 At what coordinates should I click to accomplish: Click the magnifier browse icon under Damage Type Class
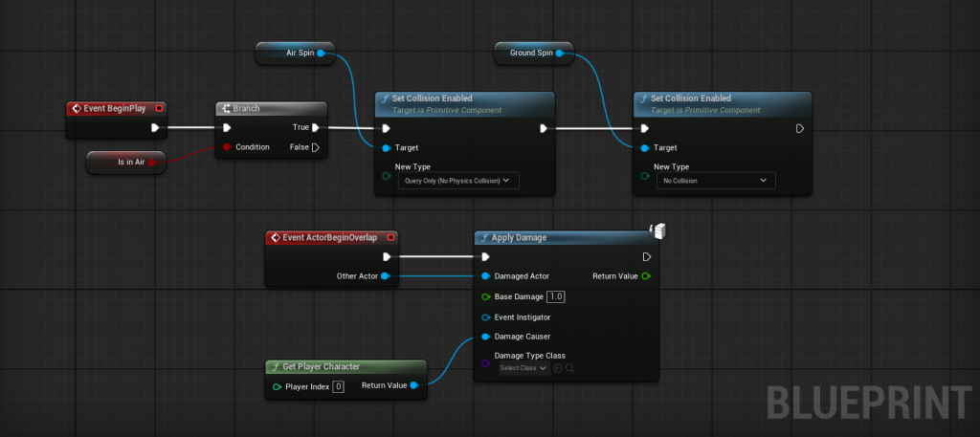[x=569, y=368]
